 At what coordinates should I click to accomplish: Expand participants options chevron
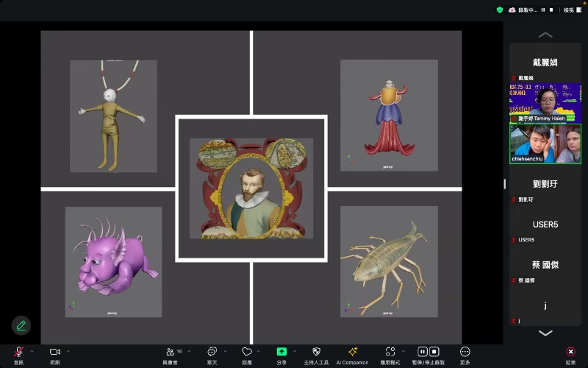(189, 352)
